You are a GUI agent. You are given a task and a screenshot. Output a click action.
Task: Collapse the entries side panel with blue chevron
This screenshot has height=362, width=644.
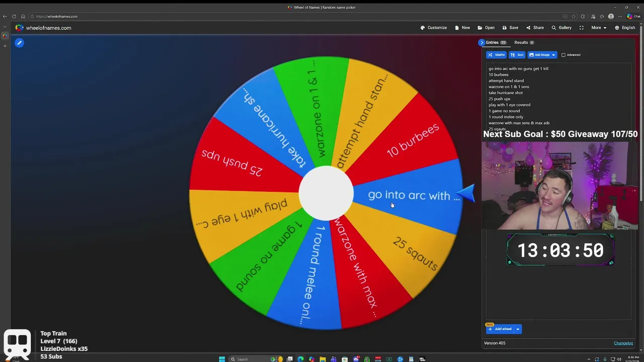481,42
